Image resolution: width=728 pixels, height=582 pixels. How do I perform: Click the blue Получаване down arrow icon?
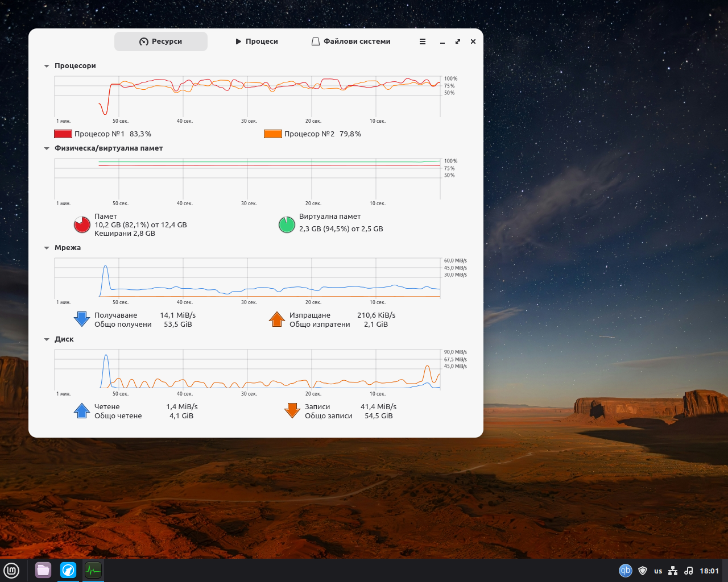point(82,319)
